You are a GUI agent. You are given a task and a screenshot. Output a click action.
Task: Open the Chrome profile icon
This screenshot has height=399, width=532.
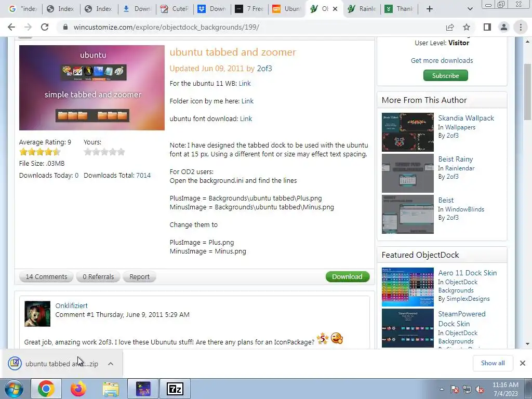504,27
